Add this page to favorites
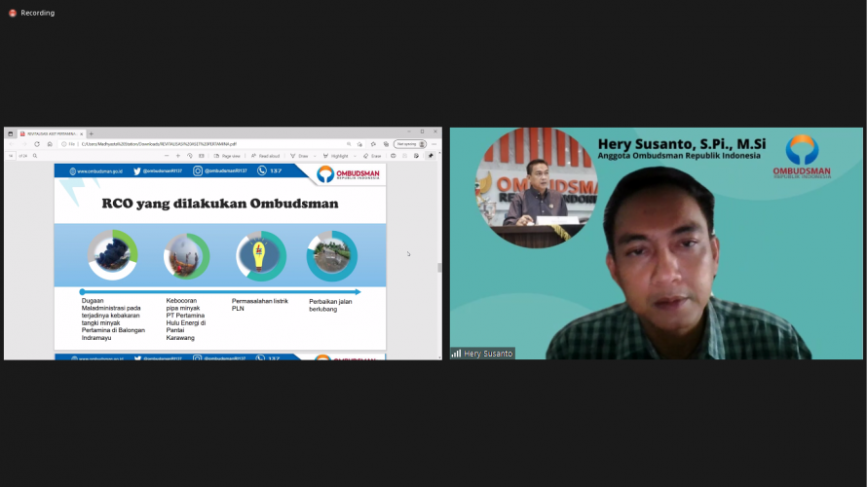Image resolution: width=868 pixels, height=487 pixels. pyautogui.click(x=359, y=144)
